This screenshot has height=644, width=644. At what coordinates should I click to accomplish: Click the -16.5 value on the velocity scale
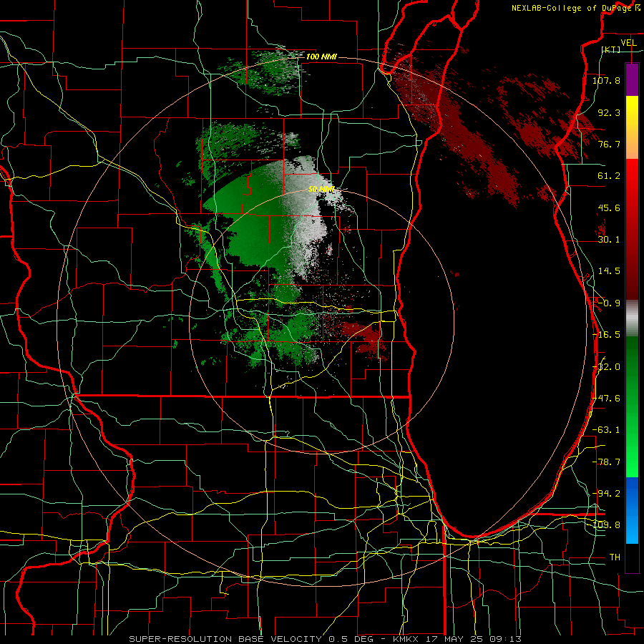(606, 335)
